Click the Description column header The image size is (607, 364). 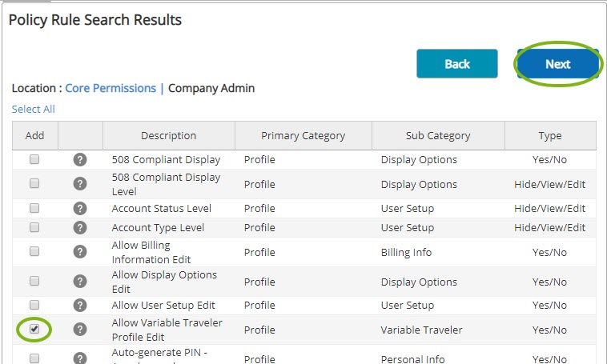168,135
